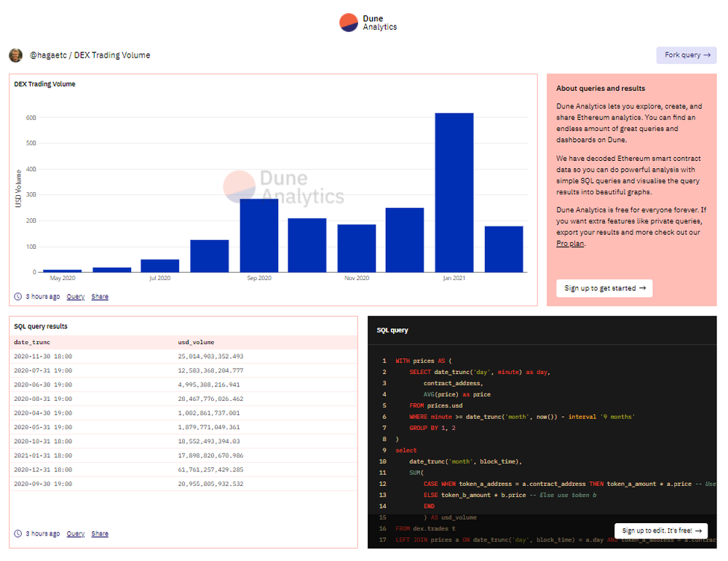Click the 2020-08-31 19:00 date cell
This screenshot has width=728, height=561.
pyautogui.click(x=43, y=399)
